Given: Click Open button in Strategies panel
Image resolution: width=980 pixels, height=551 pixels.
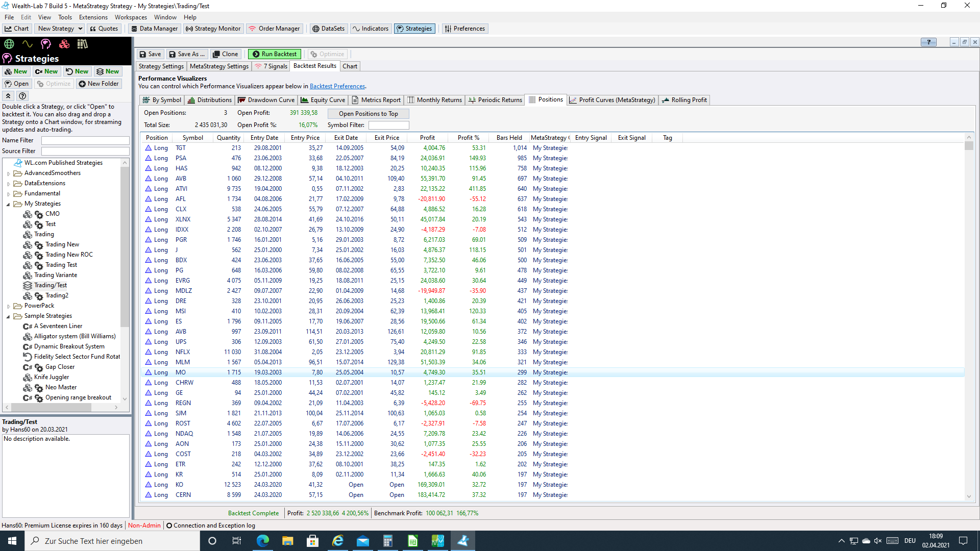Looking at the screenshot, I should point(16,84).
